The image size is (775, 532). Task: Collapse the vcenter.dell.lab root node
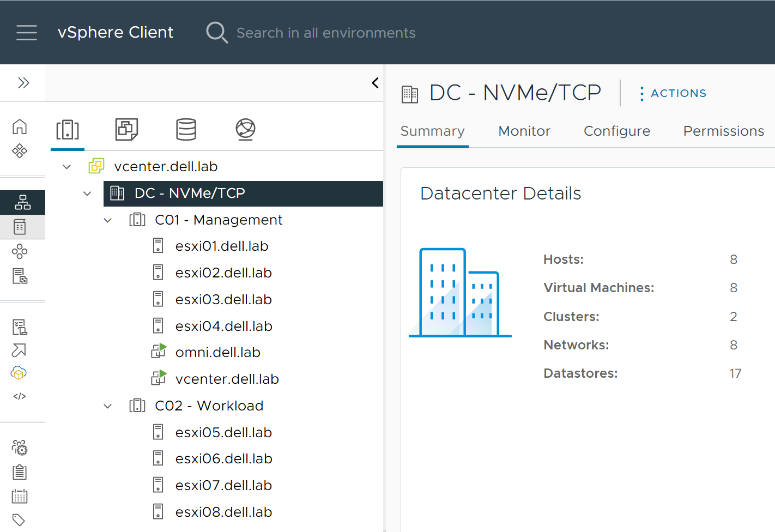66,166
